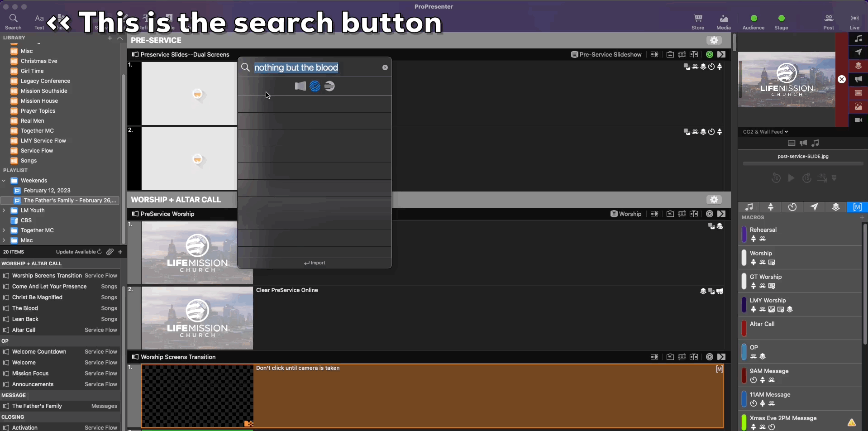Screen dimensions: 868x431
Task: Clear the media layer image icon beside preview
Action: pyautogui.click(x=858, y=107)
